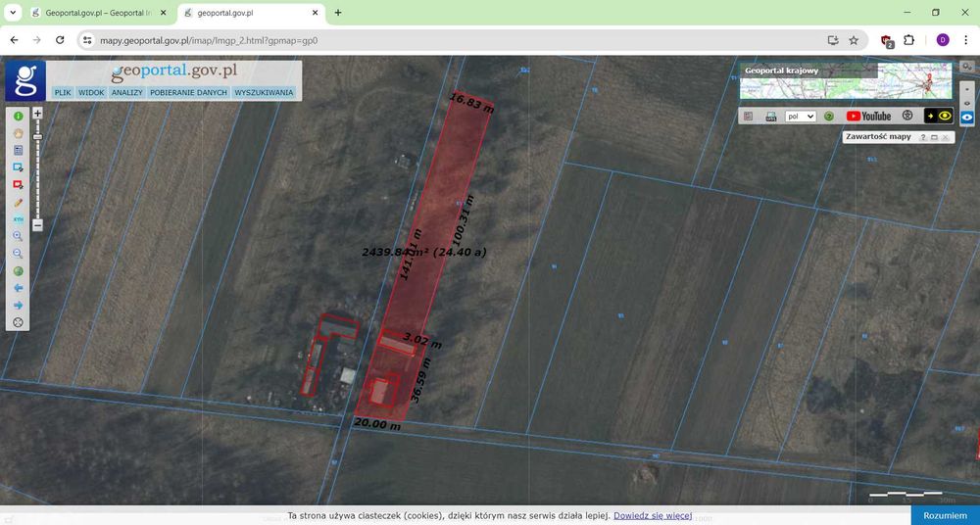Select the blue area selection tool
Screen dimensions: 980x525
click(18, 167)
